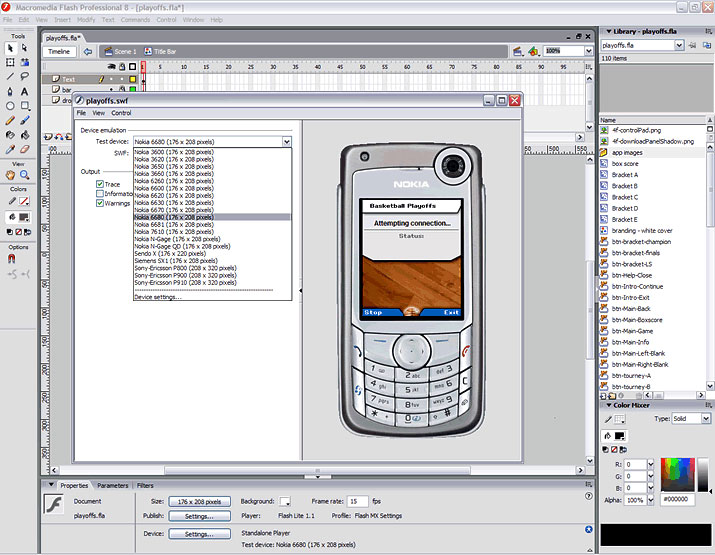Viewport: 715px width, 555px height.
Task: Uncheck the Warnings output checkbox
Action: (x=100, y=203)
